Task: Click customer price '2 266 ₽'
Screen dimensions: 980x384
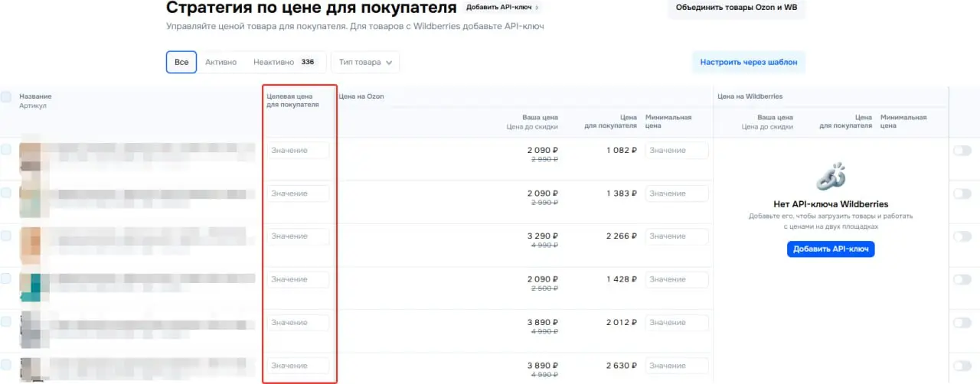Action: point(621,236)
